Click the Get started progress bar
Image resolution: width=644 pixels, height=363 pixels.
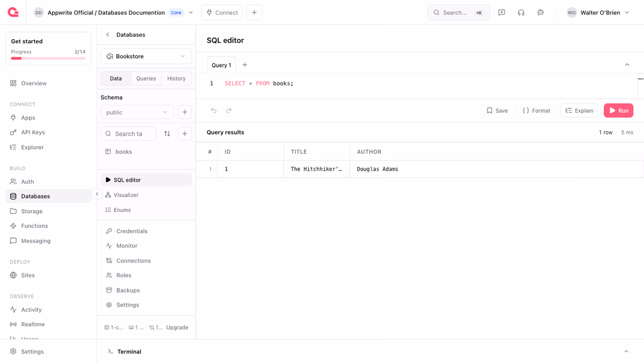click(48, 58)
